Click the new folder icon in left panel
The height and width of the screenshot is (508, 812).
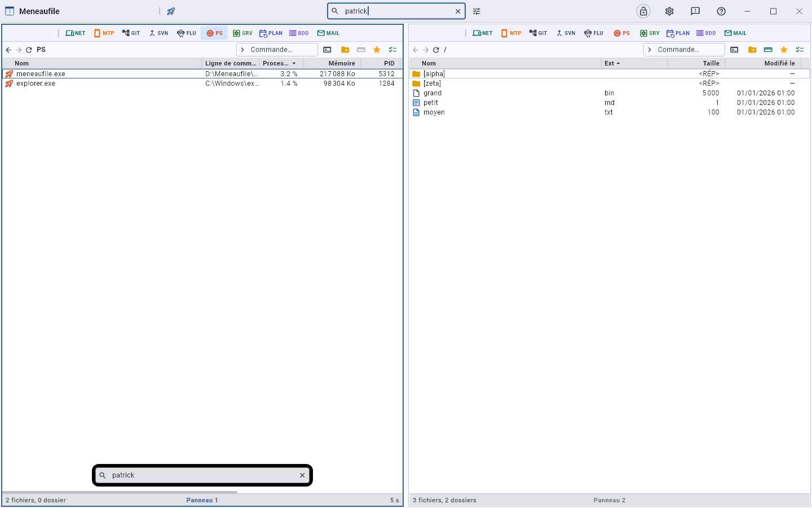point(345,50)
